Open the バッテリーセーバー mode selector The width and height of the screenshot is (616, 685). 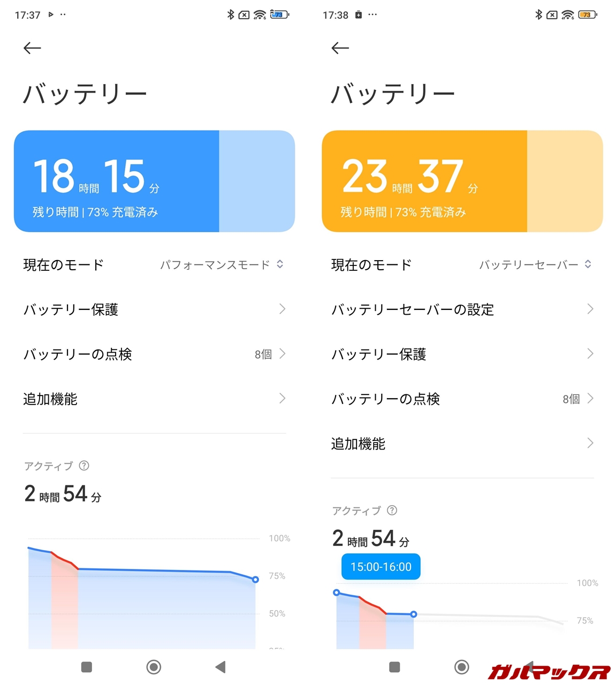point(535,264)
